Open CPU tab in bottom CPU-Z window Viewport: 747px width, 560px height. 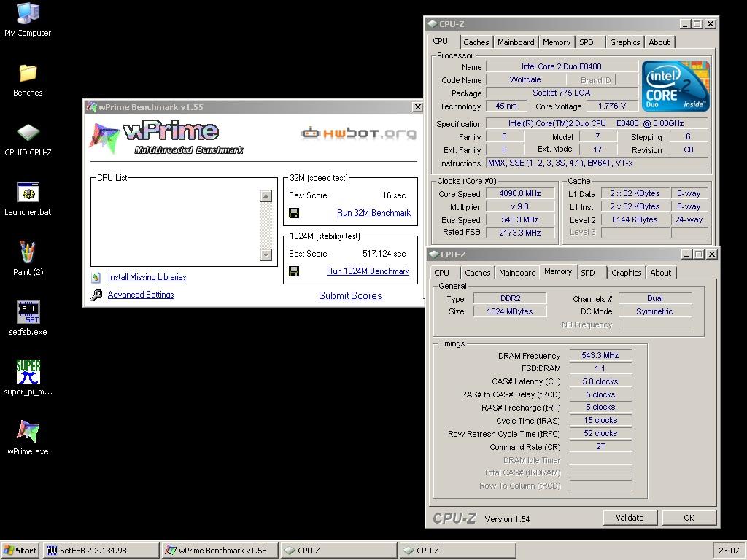[441, 273]
